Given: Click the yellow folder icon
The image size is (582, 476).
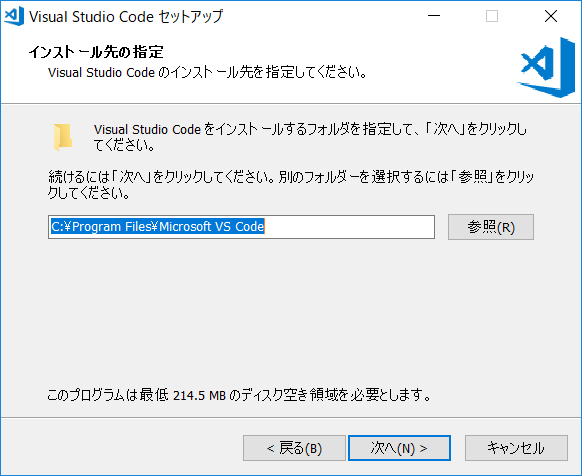Looking at the screenshot, I should point(63,137).
